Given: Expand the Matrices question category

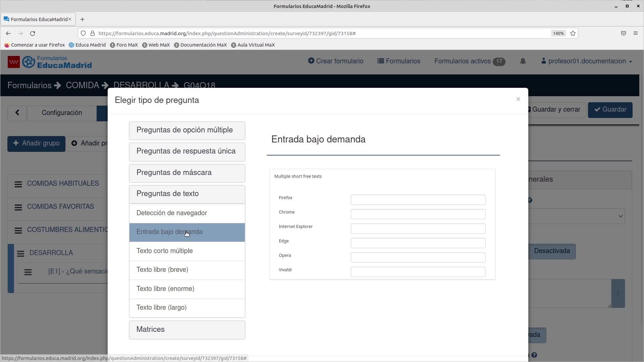Looking at the screenshot, I should click(187, 329).
